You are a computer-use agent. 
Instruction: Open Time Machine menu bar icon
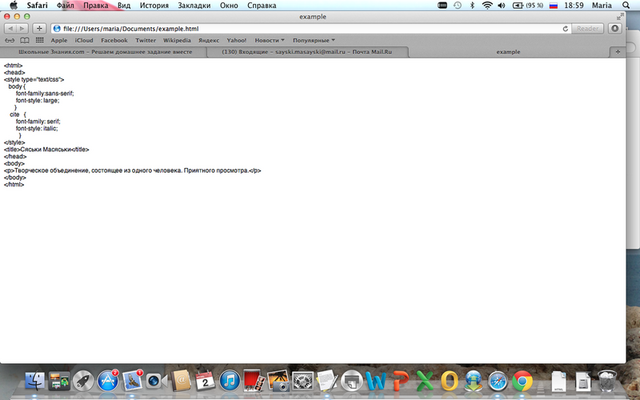(x=458, y=5)
